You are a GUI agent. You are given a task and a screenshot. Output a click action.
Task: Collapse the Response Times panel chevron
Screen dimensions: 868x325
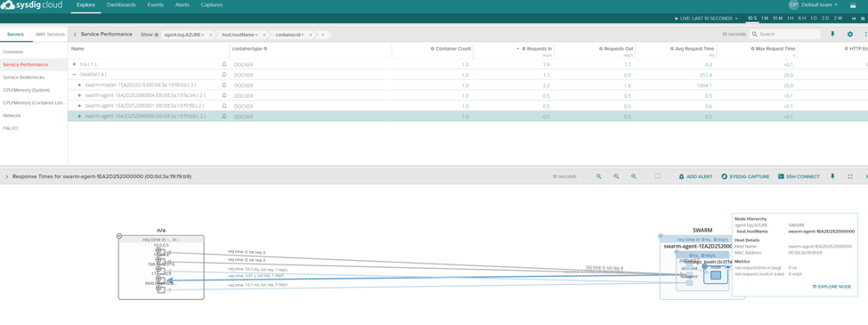(6, 176)
